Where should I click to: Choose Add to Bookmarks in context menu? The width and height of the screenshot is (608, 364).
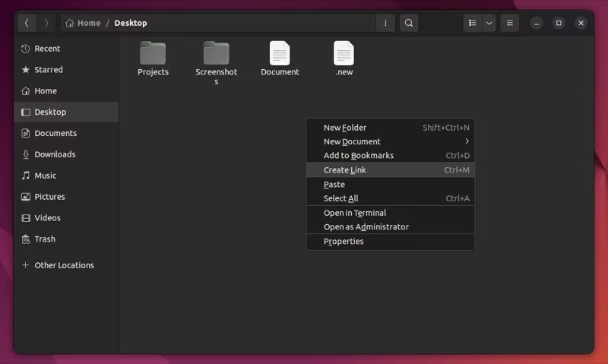click(x=390, y=156)
